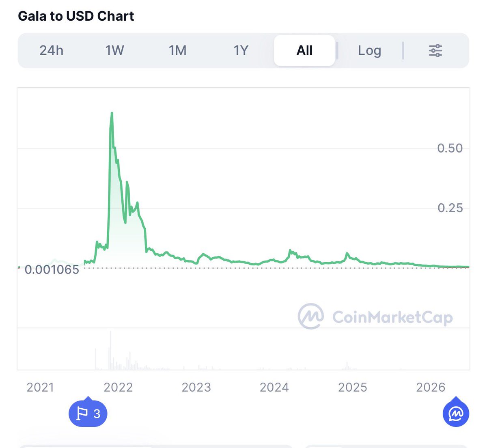Select the 24h time range tab
Image resolution: width=487 pixels, height=448 pixels.
pyautogui.click(x=51, y=51)
